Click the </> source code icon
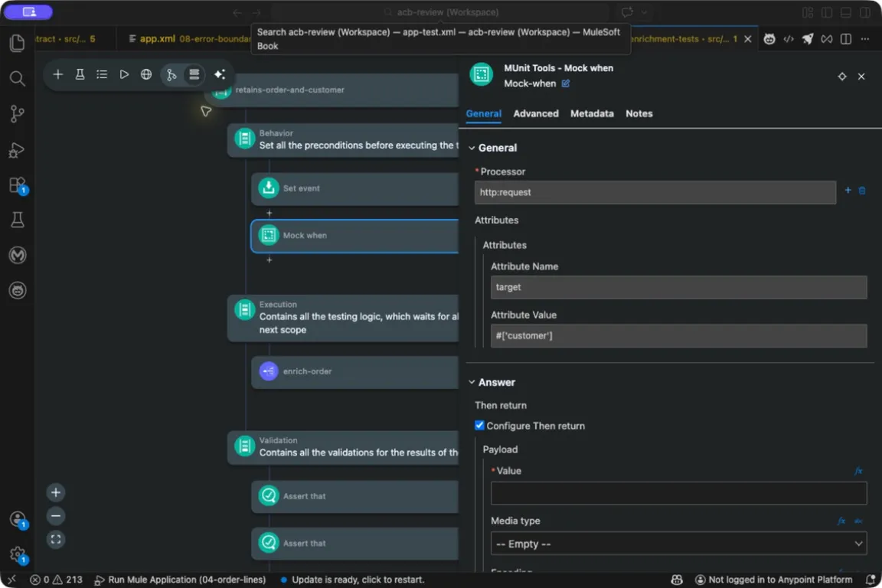The width and height of the screenshot is (882, 588). coord(789,39)
